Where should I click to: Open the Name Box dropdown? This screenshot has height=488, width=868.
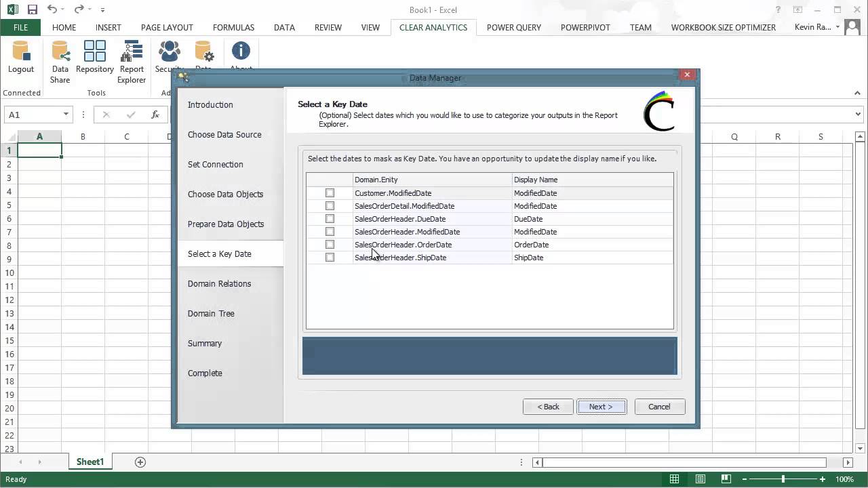(x=66, y=115)
